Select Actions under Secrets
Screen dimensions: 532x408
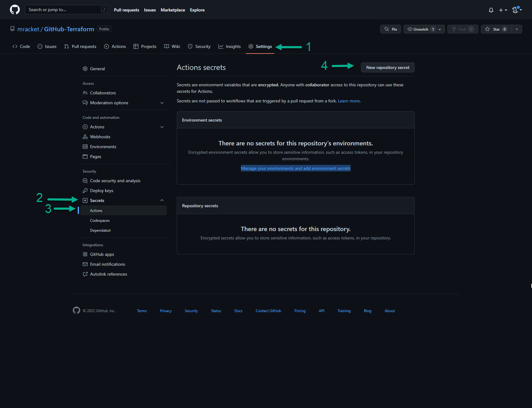click(x=124, y=210)
